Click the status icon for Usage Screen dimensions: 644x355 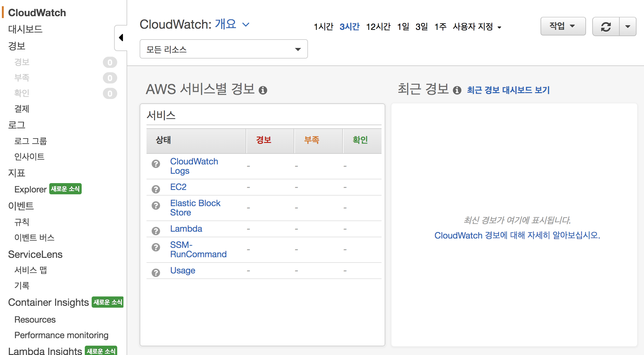point(156,273)
